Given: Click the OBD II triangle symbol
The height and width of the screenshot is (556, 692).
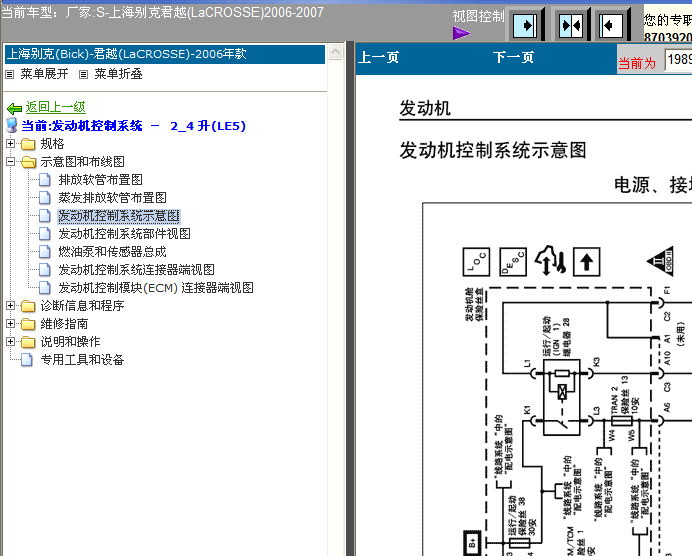Looking at the screenshot, I should 661,261.
